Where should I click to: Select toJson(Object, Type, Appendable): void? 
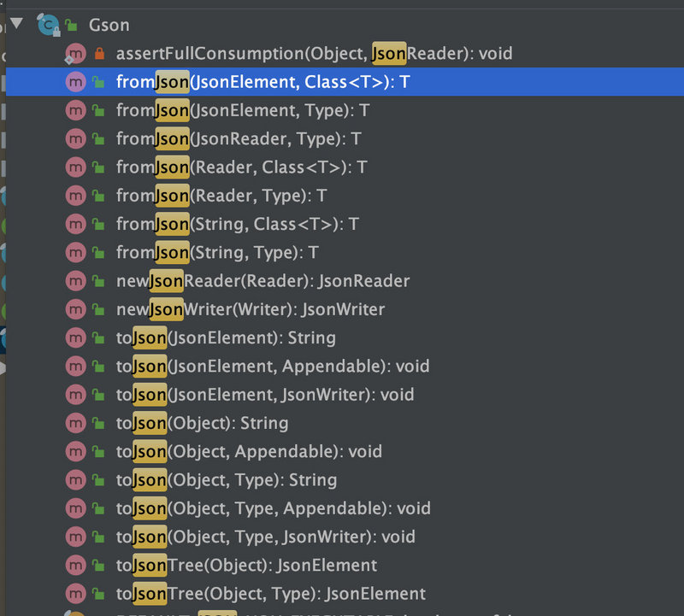256,508
